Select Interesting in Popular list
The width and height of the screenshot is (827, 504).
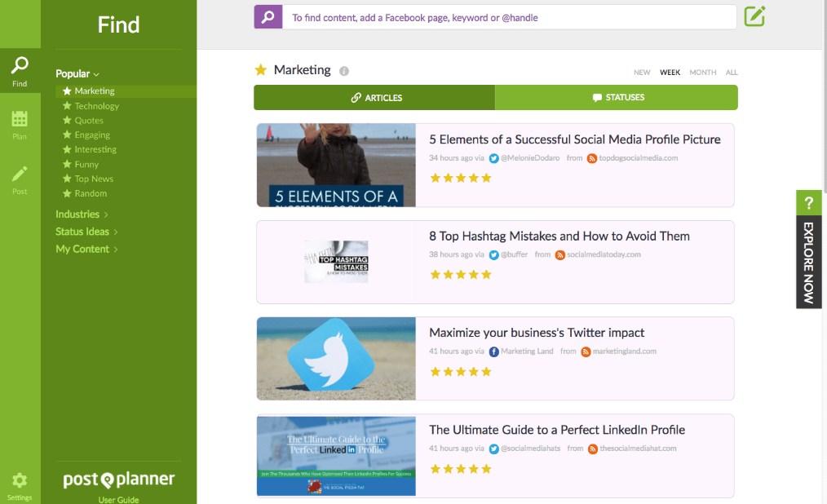point(95,150)
